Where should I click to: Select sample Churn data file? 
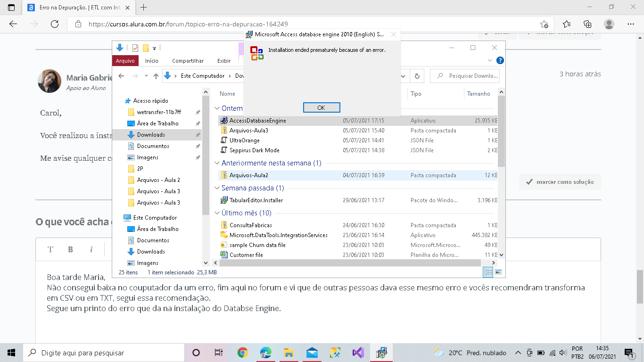(x=358, y=245)
